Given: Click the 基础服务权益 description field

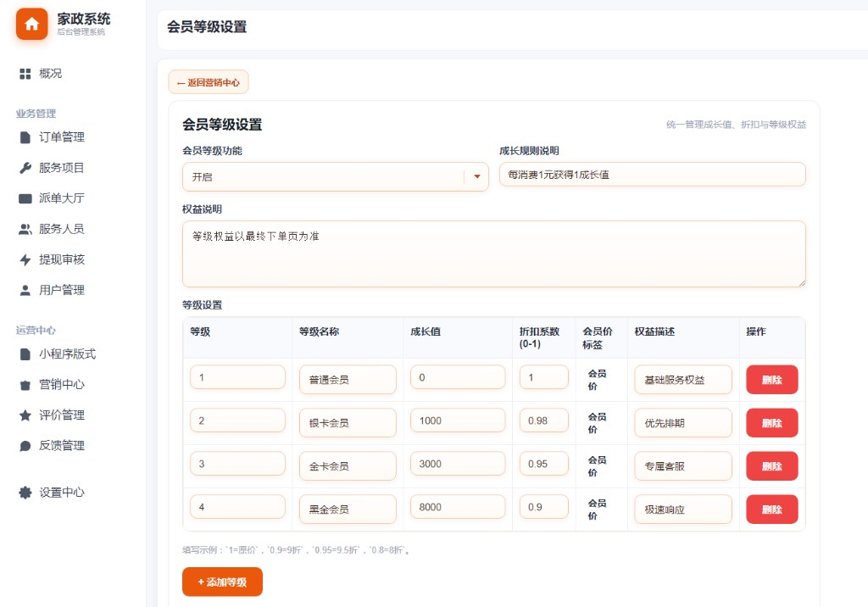Looking at the screenshot, I should (683, 380).
